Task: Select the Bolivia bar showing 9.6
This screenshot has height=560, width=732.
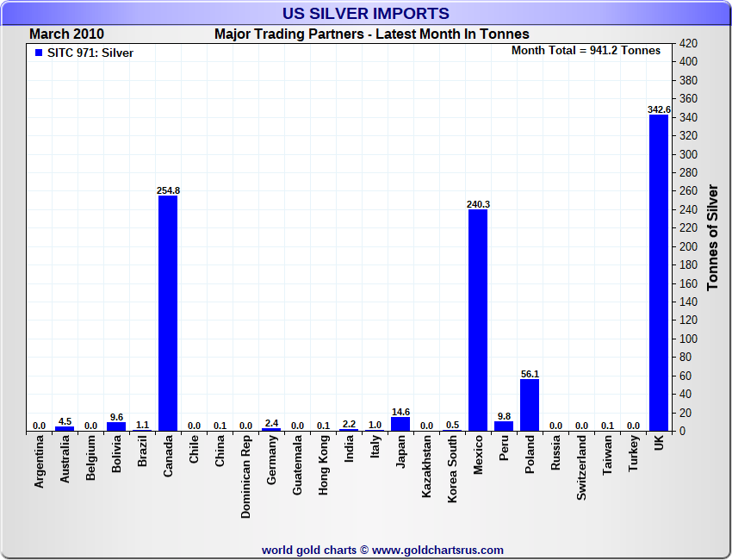Action: (116, 426)
